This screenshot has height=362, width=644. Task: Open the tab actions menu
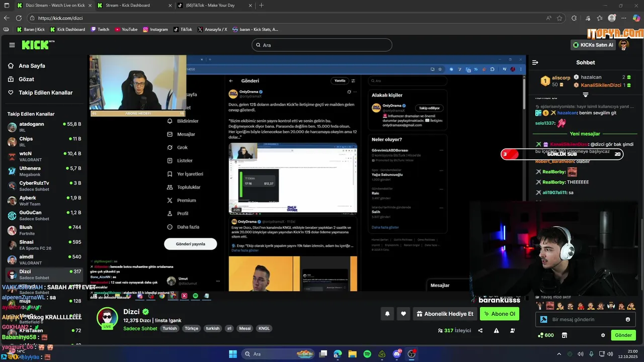coord(6,5)
